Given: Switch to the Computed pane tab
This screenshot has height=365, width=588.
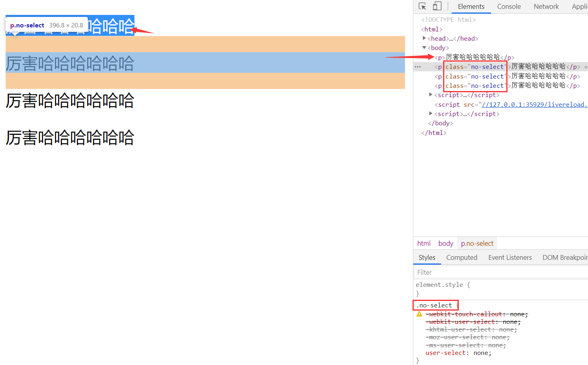Looking at the screenshot, I should 462,257.
